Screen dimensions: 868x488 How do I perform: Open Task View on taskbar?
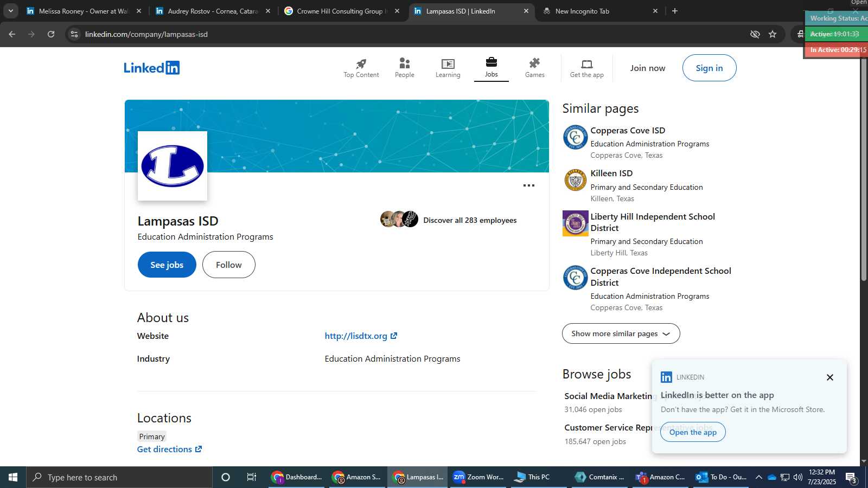coord(252,477)
